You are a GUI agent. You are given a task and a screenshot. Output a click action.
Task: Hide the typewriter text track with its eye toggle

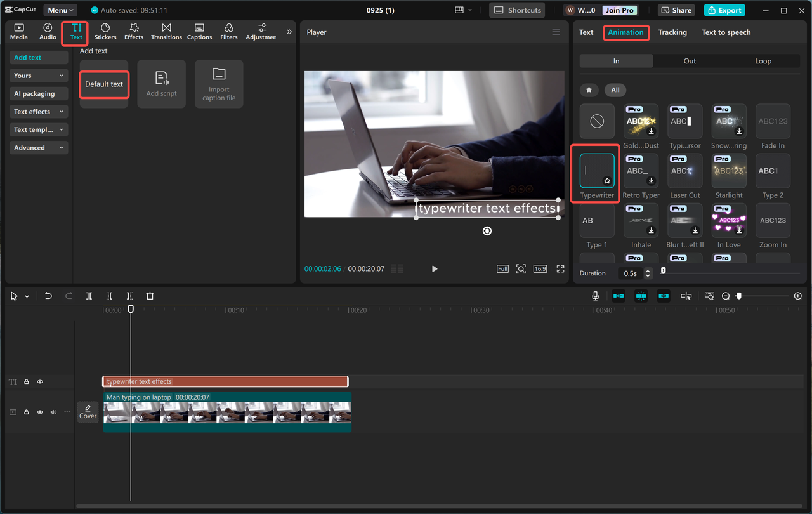coord(39,381)
